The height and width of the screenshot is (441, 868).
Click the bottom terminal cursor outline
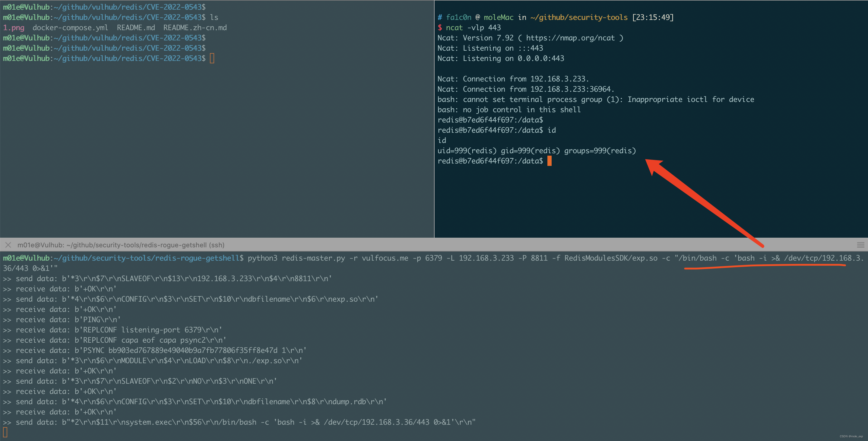click(5, 432)
